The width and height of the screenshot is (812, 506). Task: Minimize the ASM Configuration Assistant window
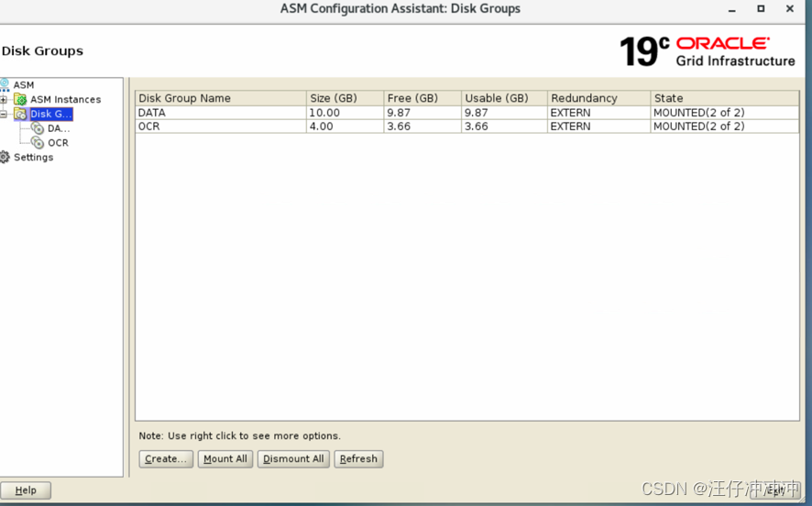(x=731, y=9)
